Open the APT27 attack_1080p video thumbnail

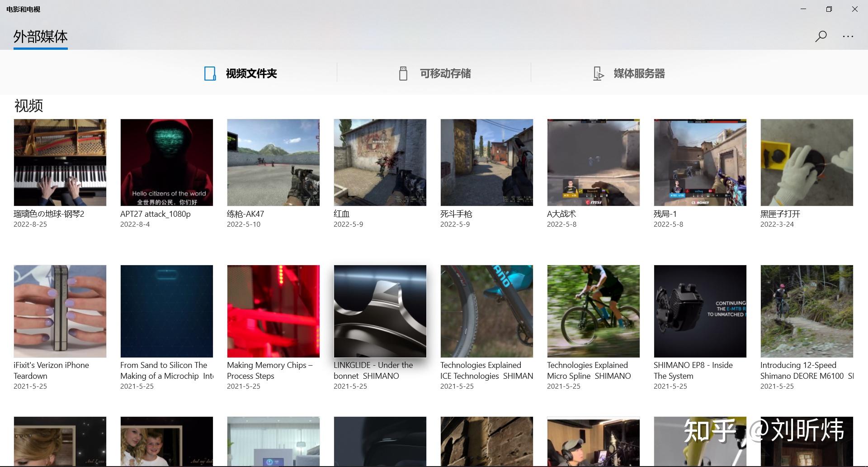tap(167, 162)
